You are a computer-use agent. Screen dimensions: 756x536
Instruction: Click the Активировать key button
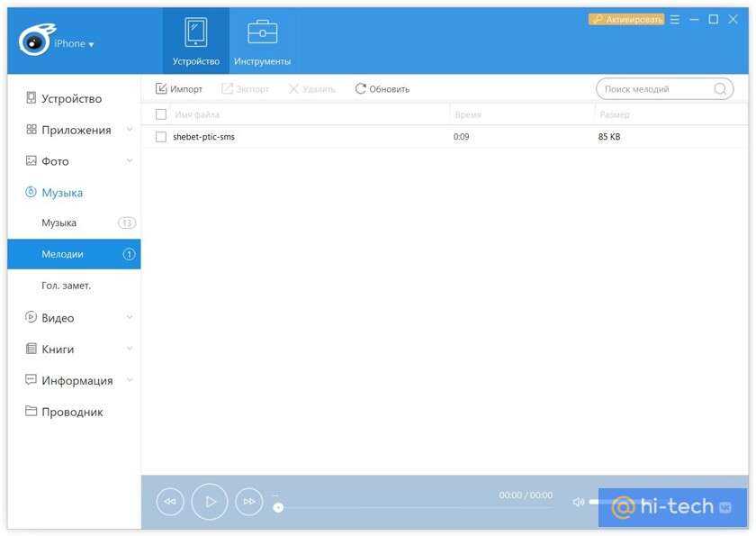click(x=626, y=19)
